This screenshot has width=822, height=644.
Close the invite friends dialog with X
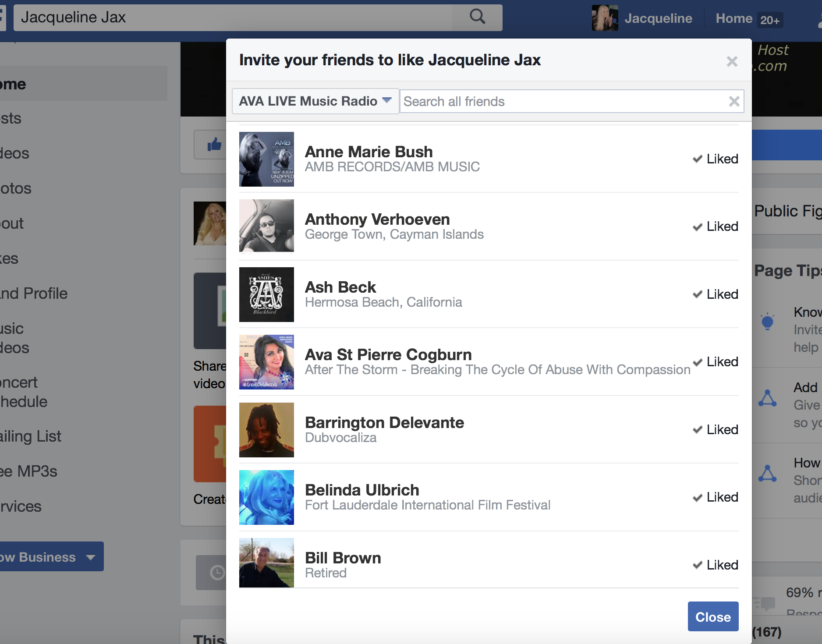(x=732, y=61)
